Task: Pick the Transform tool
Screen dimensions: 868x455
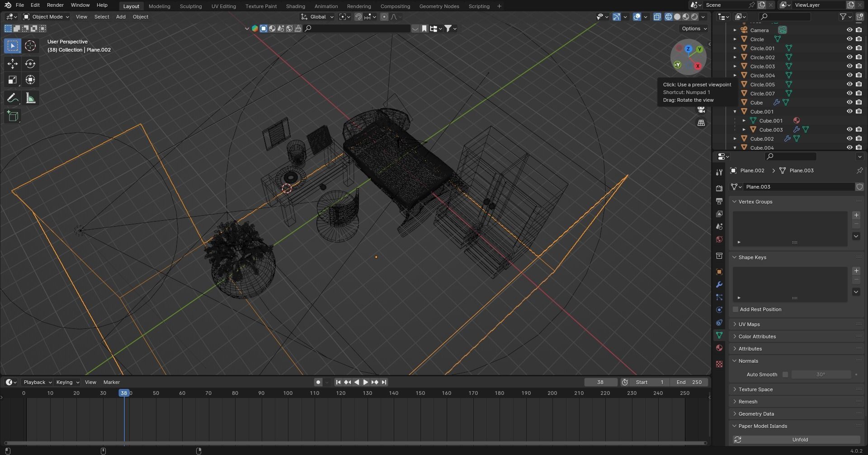Action: tap(30, 80)
